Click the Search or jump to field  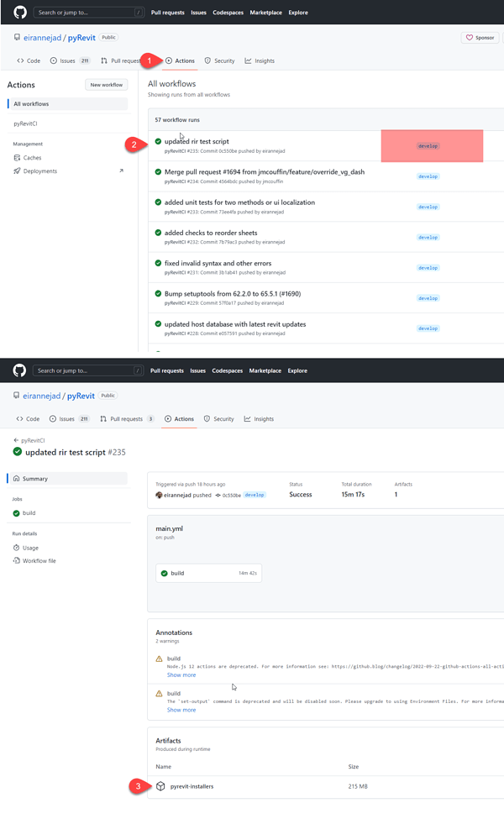pos(88,12)
